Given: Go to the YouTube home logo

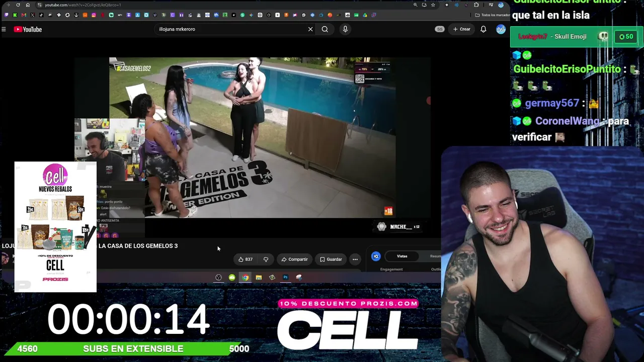Looking at the screenshot, I should click(28, 29).
